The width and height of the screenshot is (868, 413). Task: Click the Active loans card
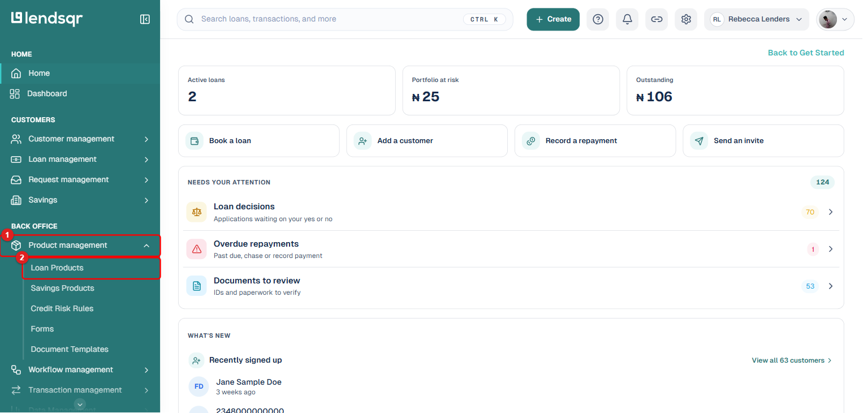(287, 91)
